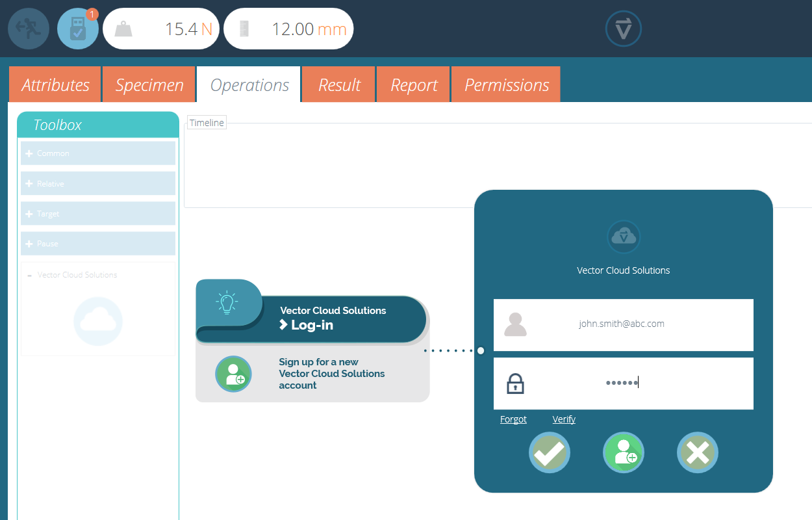Screen dimensions: 812x520
Task: Click the password input field
Action: coord(624,383)
